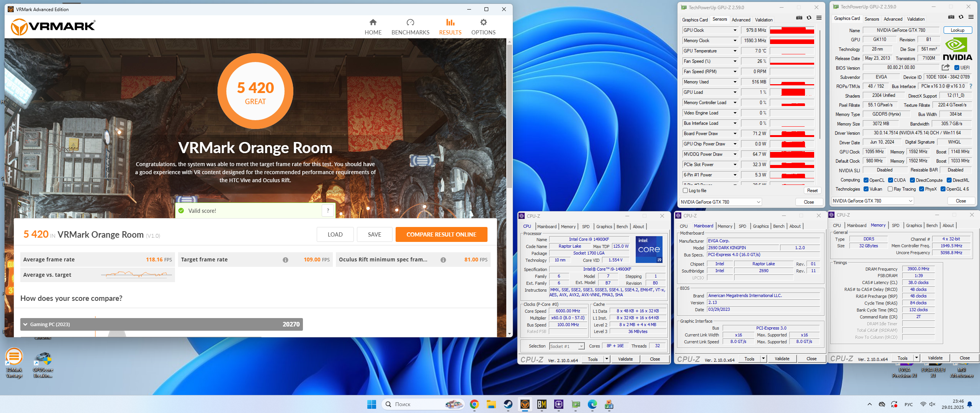Go to the VRMark HOME page
This screenshot has height=413, width=980.
pyautogui.click(x=373, y=27)
